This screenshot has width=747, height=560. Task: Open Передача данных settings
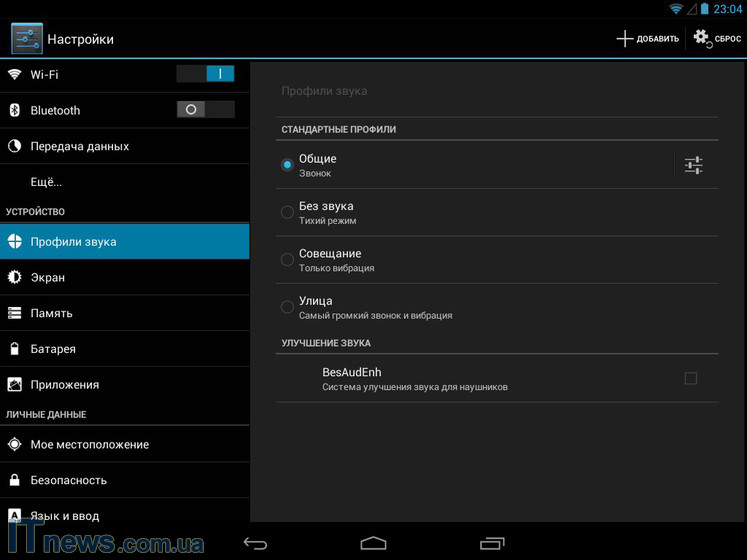point(79,146)
